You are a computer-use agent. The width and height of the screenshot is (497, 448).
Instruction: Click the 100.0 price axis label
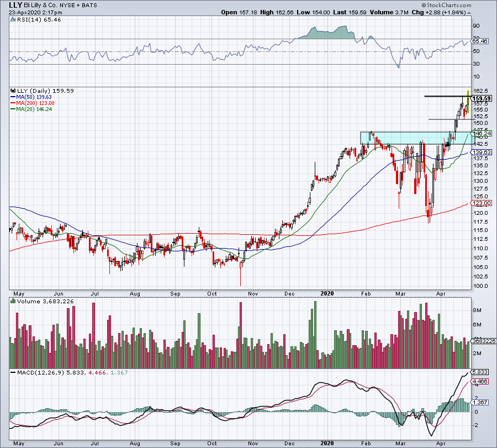(x=480, y=286)
